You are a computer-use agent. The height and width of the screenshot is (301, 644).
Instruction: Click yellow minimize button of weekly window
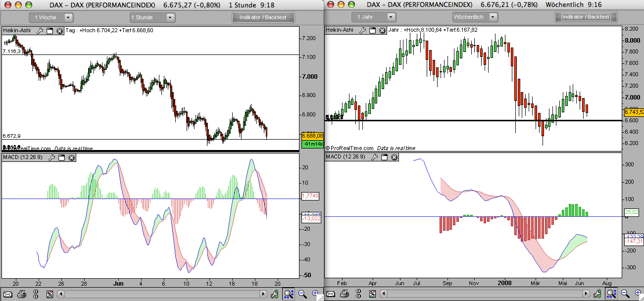point(341,5)
